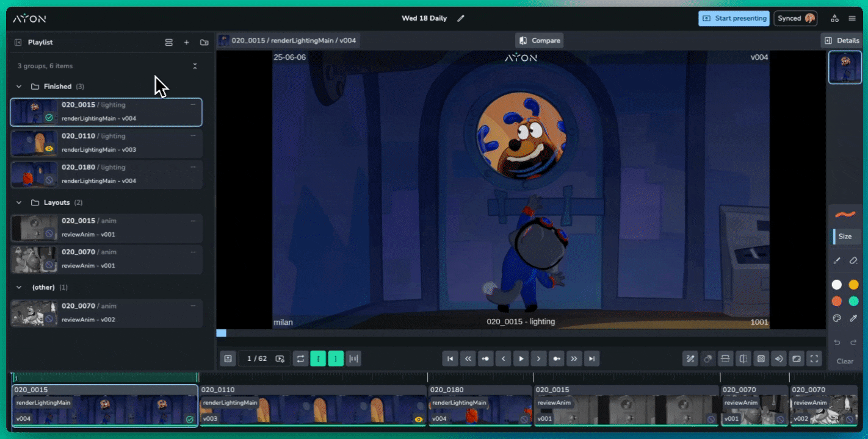Toggle the loop playback button
This screenshot has height=439, width=868.
tap(300, 359)
